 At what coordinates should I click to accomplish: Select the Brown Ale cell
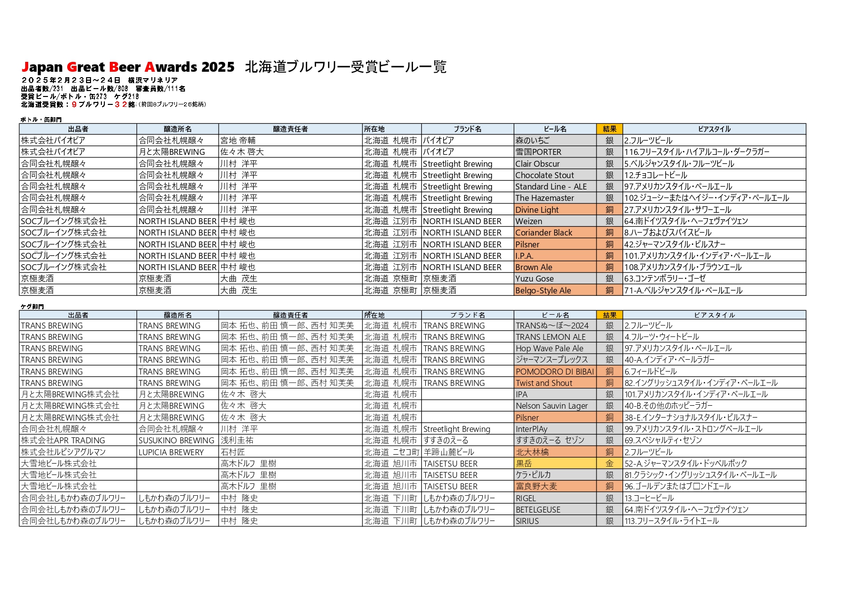tap(555, 267)
